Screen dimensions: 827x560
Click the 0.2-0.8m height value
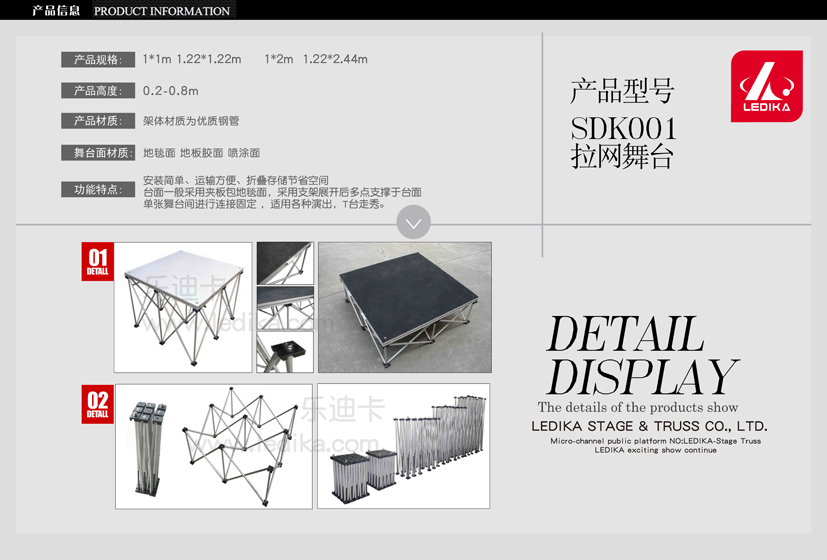click(170, 91)
